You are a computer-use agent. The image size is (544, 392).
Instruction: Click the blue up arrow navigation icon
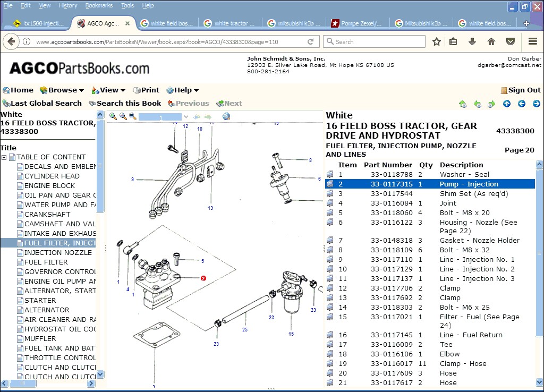[507, 104]
